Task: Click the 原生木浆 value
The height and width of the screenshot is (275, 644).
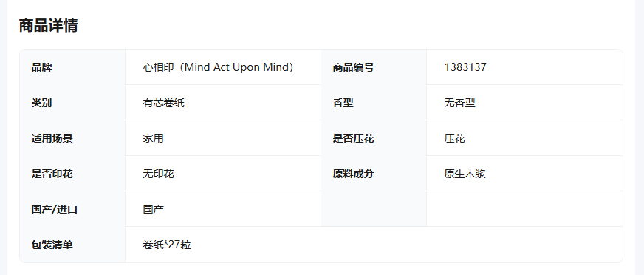Action: 465,174
